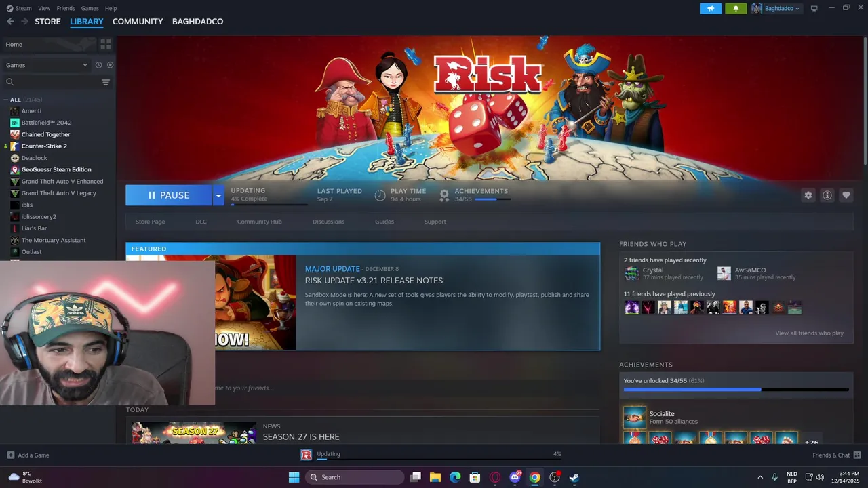Viewport: 868px width, 488px height.
Task: Go back with the navigation arrow
Action: tap(10, 22)
